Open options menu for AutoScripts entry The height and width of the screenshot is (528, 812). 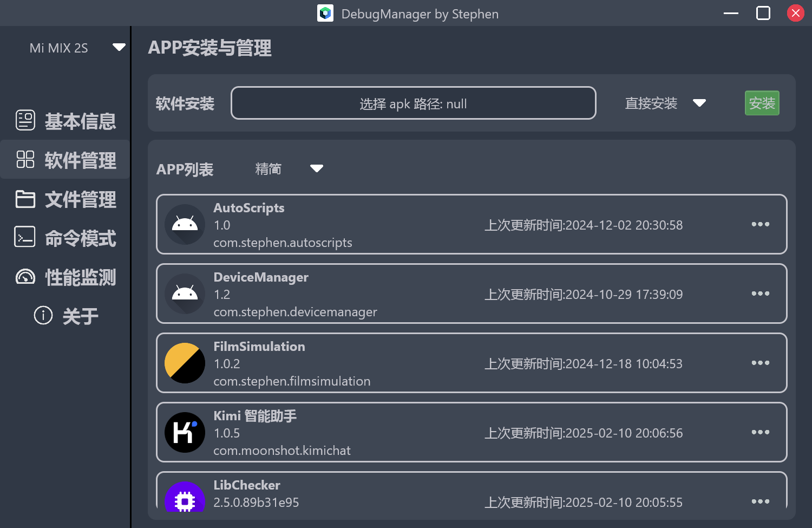point(760,224)
